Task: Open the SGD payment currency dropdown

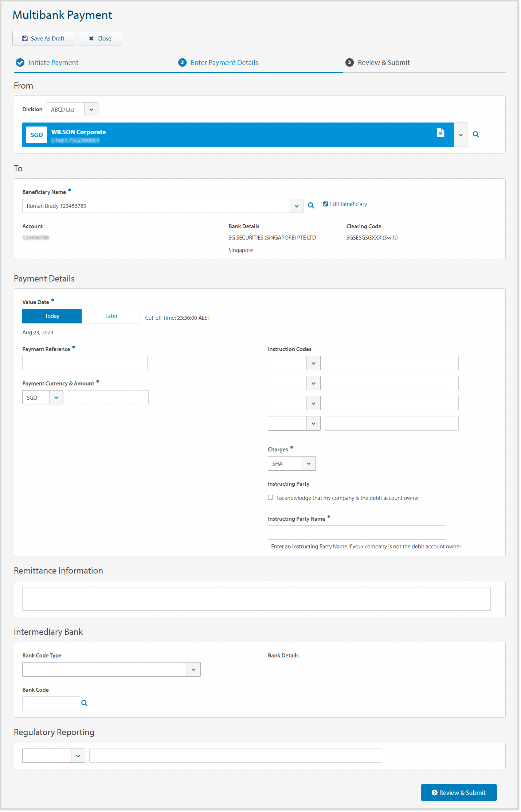Action: click(43, 397)
